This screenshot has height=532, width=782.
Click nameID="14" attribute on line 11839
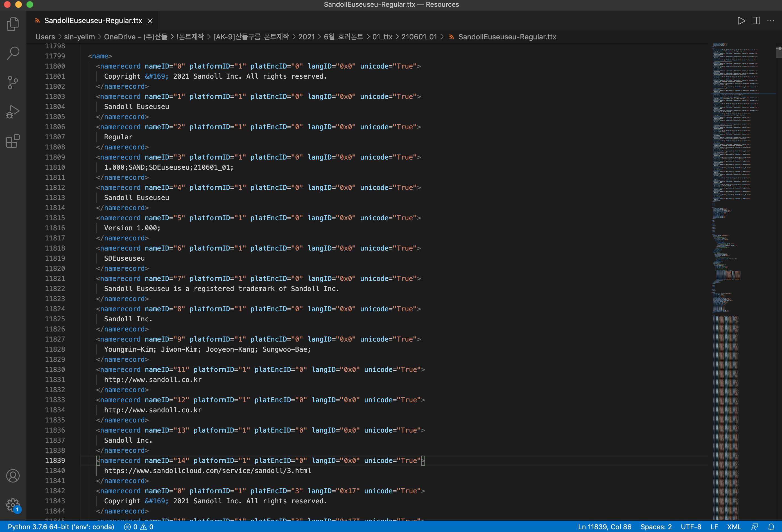[167, 460]
